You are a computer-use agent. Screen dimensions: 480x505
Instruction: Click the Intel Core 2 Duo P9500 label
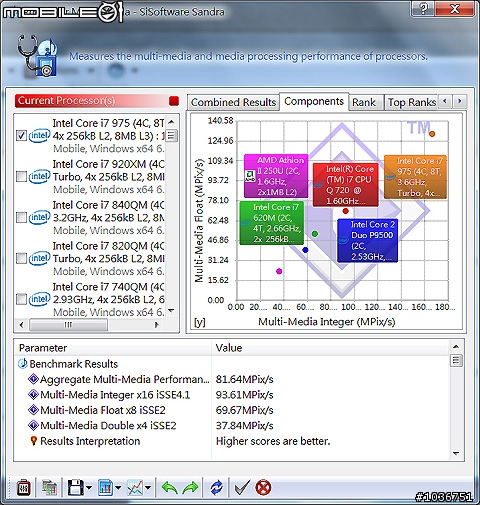[367, 240]
